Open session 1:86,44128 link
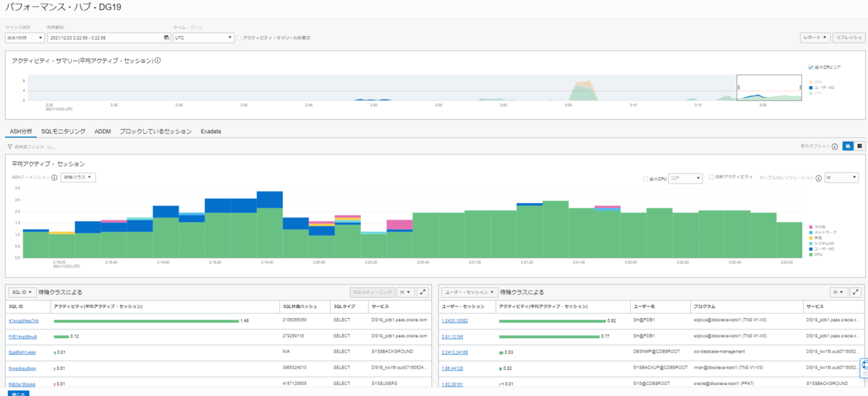868x396 pixels. click(452, 368)
